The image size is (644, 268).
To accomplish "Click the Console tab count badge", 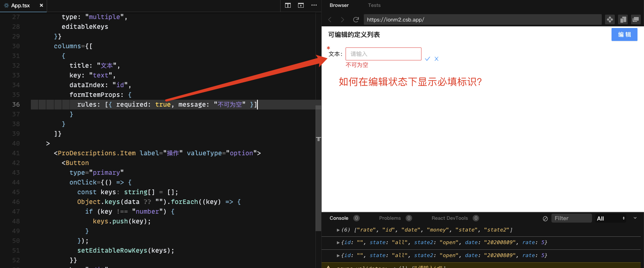I will click(x=357, y=218).
